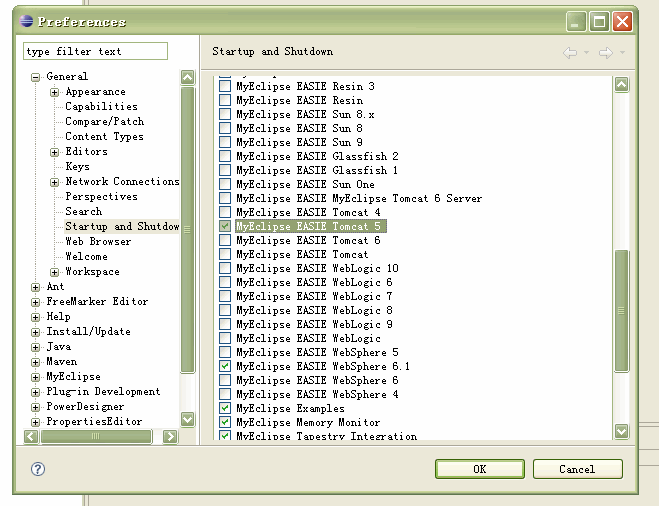Select Perspectives in the tree

101,197
